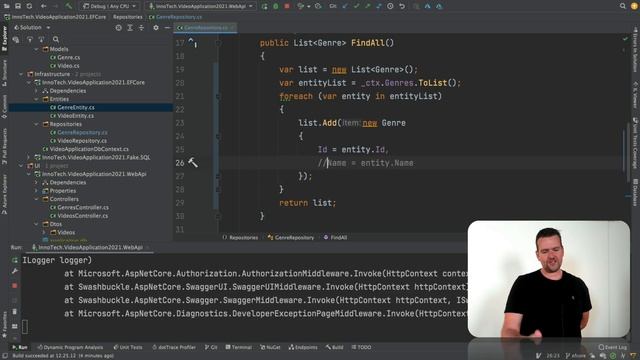Collapse the Repositories folder arrow in tree
The width and height of the screenshot is (640, 360).
[36, 124]
